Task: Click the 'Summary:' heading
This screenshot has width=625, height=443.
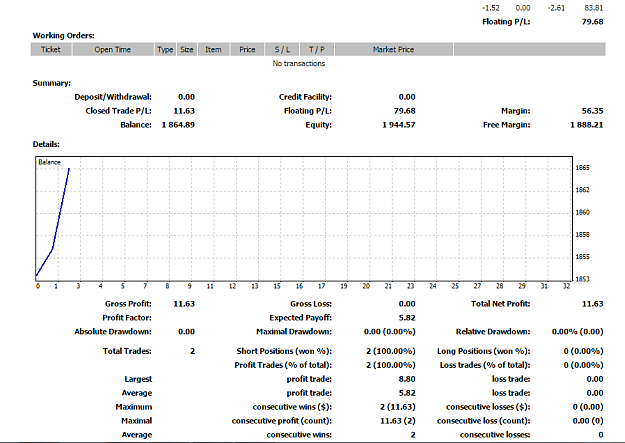Action: click(x=51, y=83)
